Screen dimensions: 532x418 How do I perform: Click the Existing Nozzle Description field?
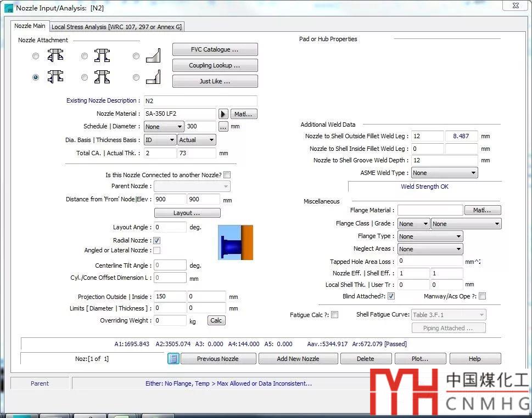point(200,101)
